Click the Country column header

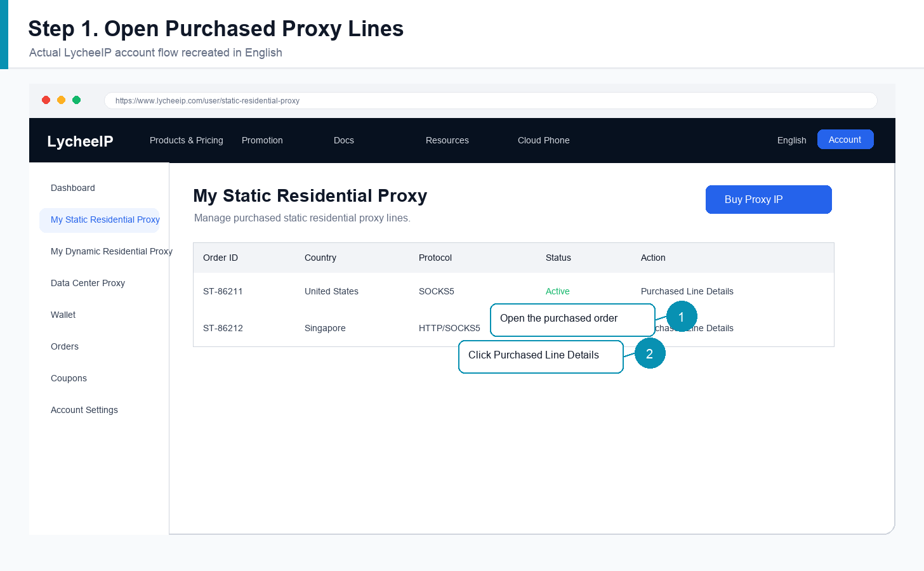point(320,258)
